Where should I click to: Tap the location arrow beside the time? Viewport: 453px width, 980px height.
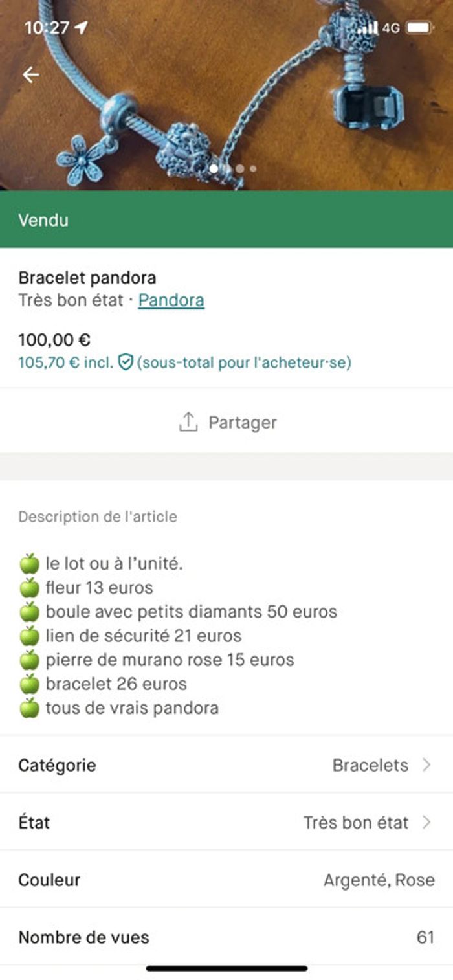[x=81, y=28]
